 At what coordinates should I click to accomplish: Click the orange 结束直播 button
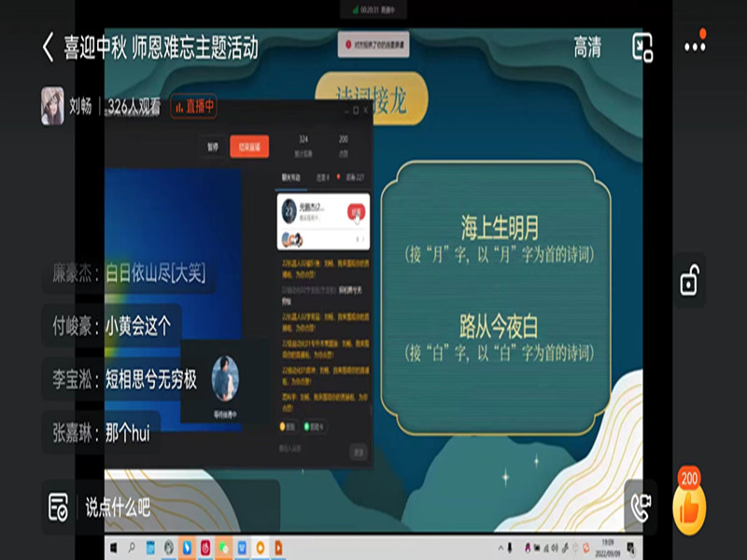(x=248, y=147)
